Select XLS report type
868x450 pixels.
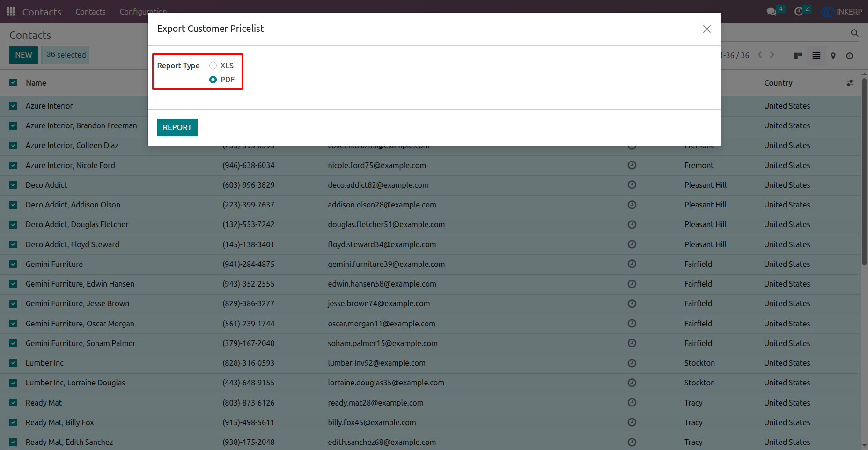[213, 66]
